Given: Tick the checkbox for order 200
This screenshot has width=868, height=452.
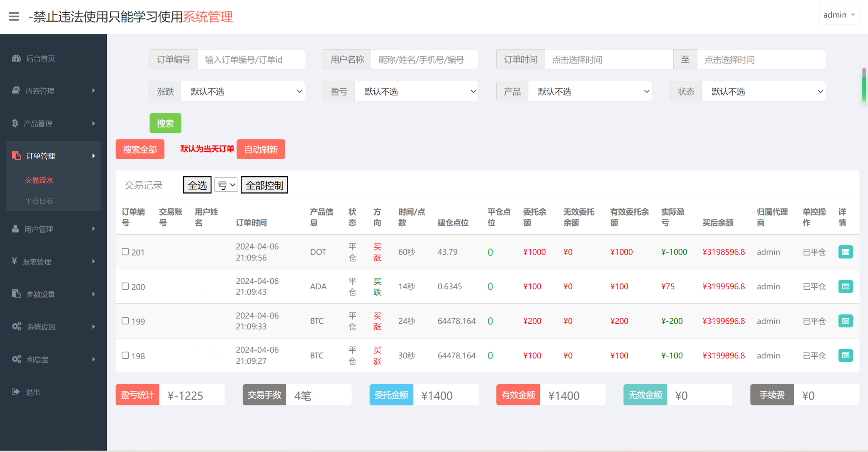Looking at the screenshot, I should tap(125, 286).
